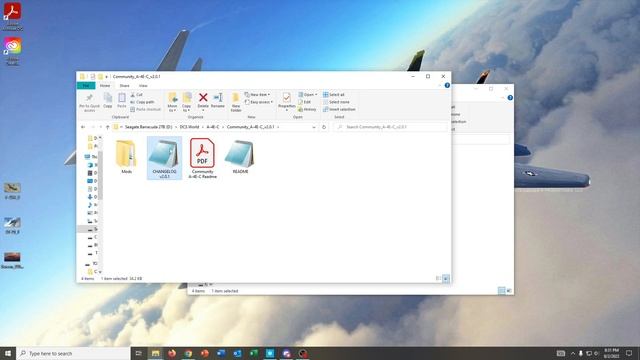This screenshot has width=640, height=360.
Task: Click the A-4E-C breadcrumb in address bar
Action: [213, 127]
